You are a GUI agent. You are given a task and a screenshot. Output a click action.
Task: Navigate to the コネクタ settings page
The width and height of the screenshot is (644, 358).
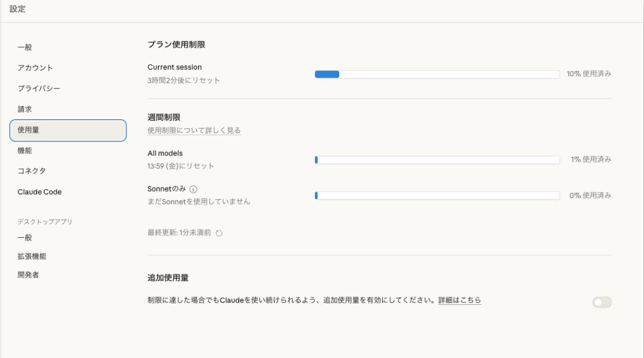(31, 171)
